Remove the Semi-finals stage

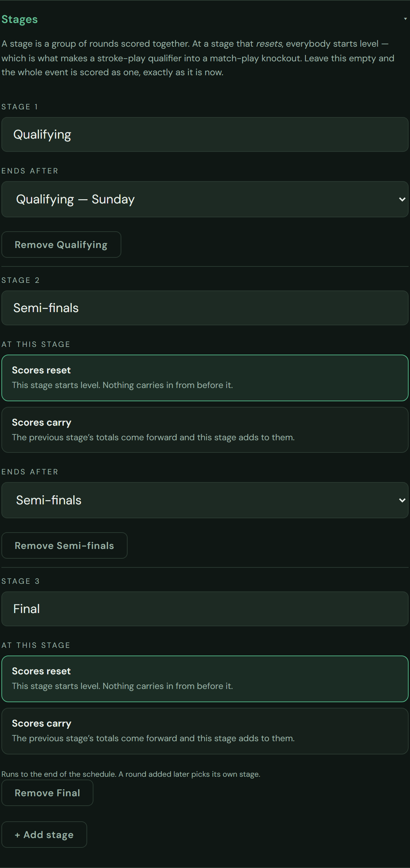click(64, 545)
